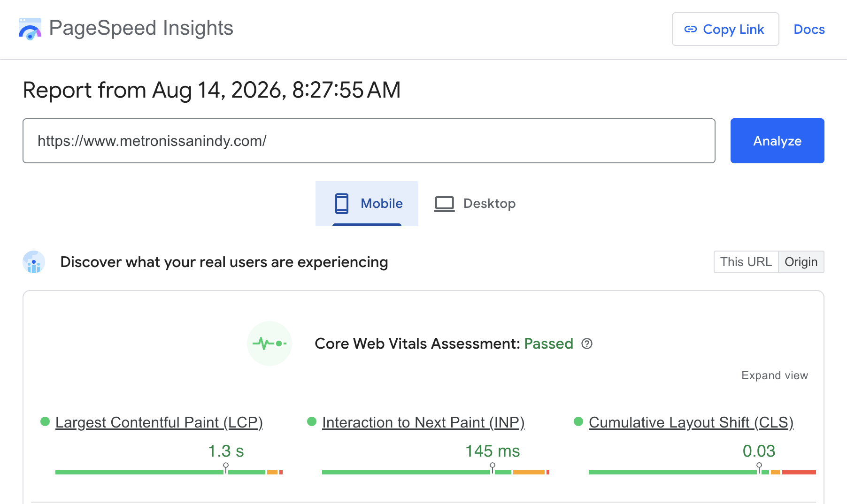The height and width of the screenshot is (504, 847).
Task: Select the Origin toggle option
Action: point(801,262)
